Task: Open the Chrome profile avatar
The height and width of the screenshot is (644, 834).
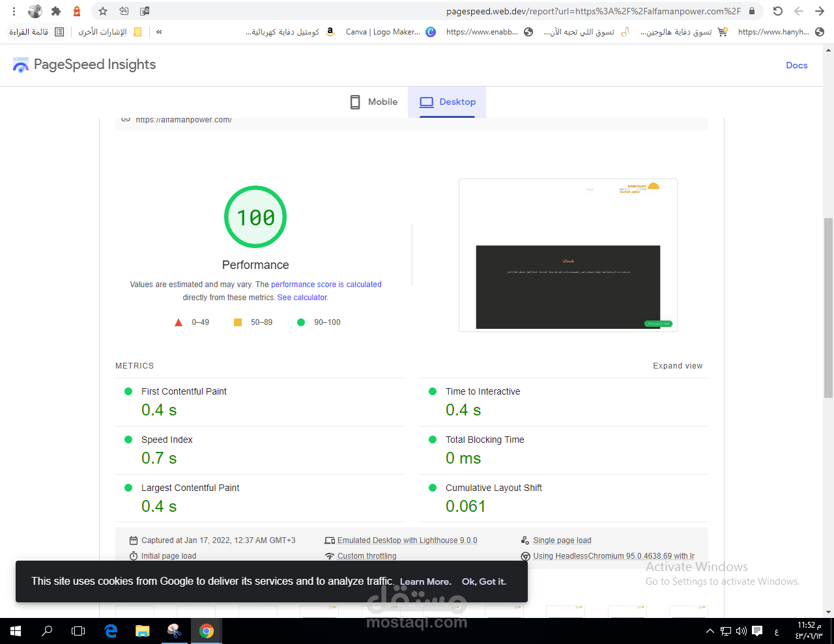Action: click(35, 11)
